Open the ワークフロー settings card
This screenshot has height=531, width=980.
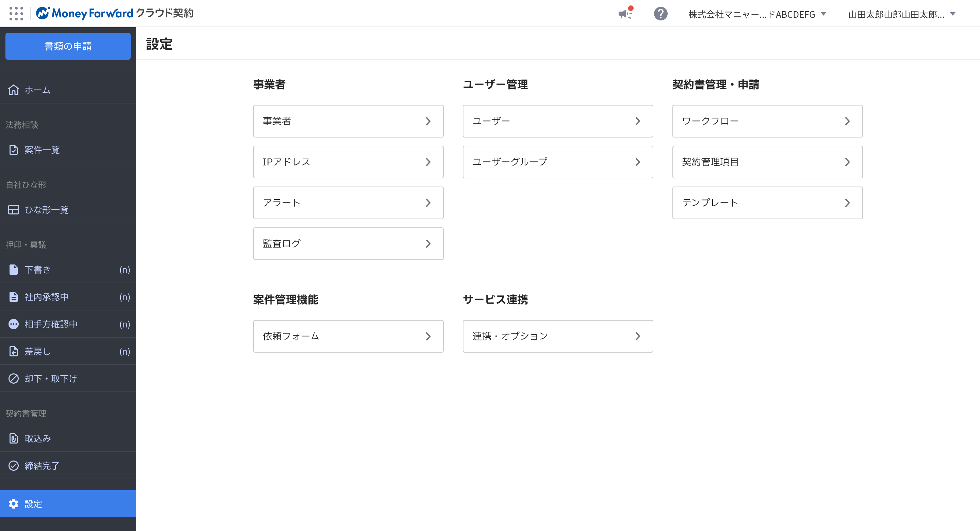pos(768,121)
